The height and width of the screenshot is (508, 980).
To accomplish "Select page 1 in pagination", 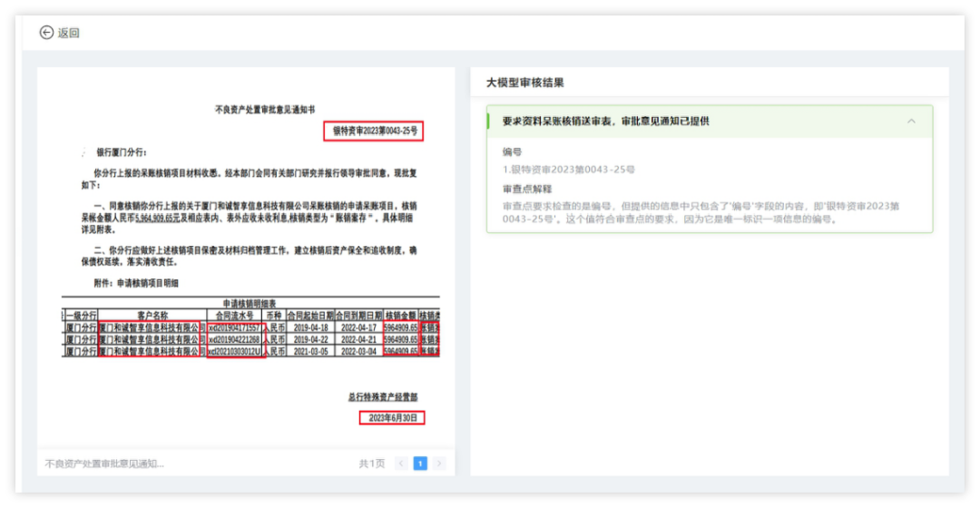I will 420,464.
